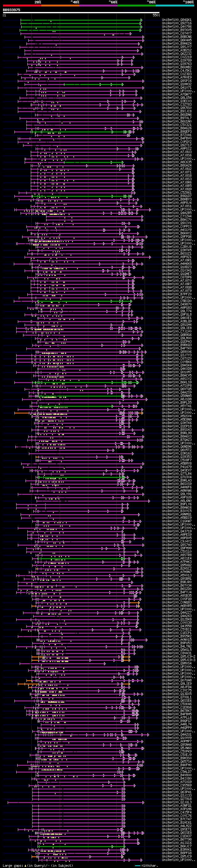
Task: Open hit UniRef100_B9T6V5
Action: pos(177,30)
